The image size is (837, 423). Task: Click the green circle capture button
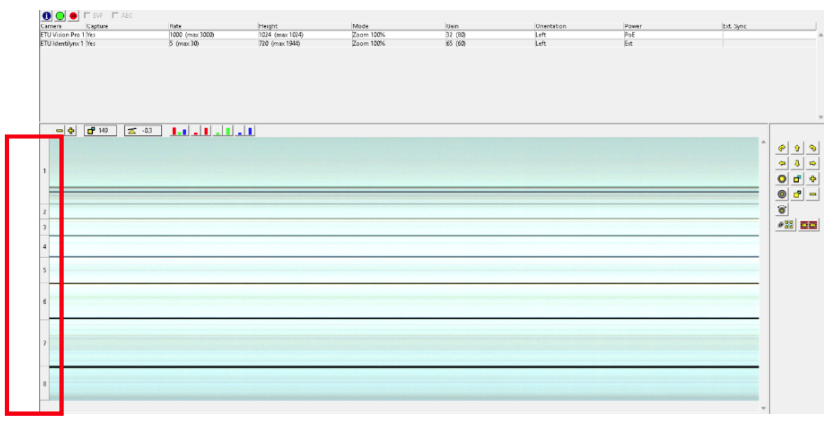(x=60, y=16)
